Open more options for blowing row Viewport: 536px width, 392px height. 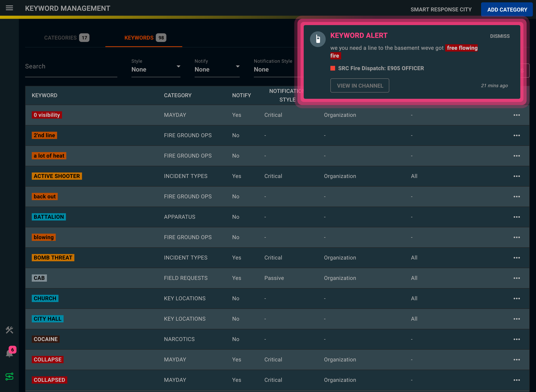(517, 238)
